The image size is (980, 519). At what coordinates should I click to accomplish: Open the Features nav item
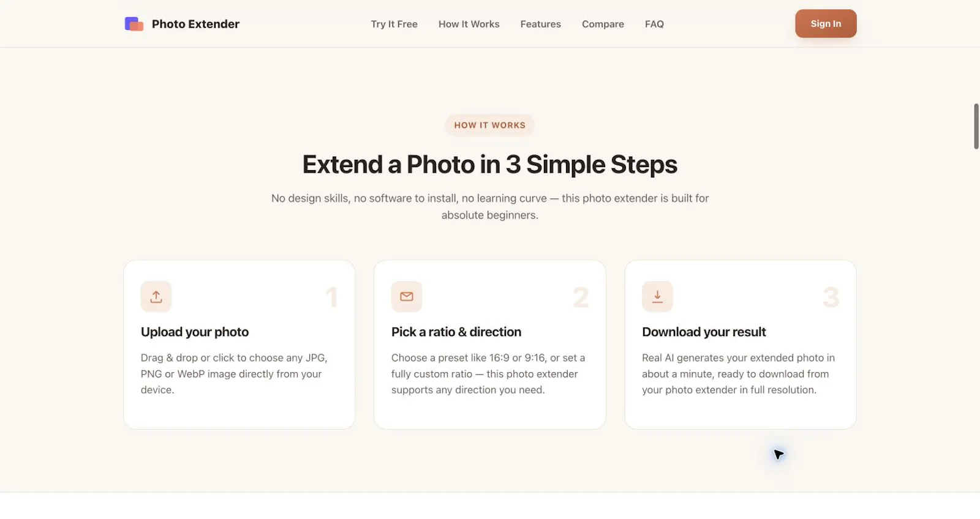[541, 24]
